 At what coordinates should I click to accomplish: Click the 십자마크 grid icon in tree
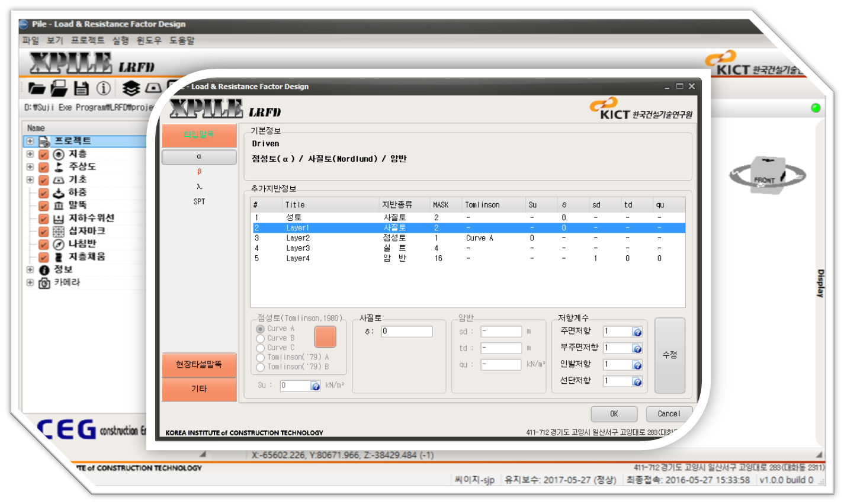click(59, 232)
